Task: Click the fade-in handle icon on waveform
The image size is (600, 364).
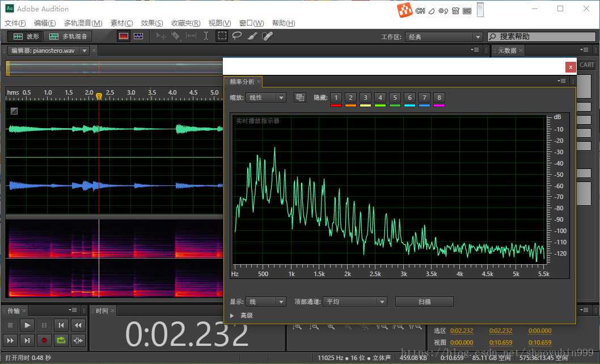Action: (x=14, y=111)
